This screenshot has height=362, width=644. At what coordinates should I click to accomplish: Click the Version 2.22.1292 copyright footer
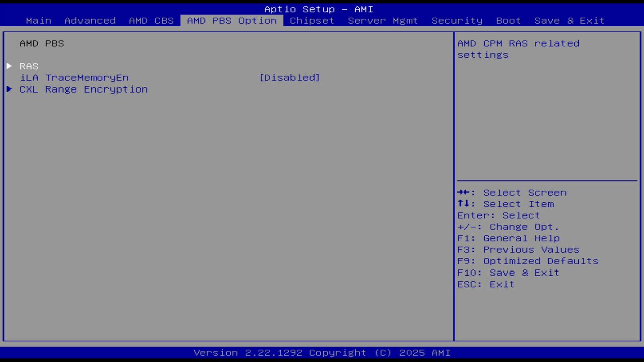pos(322,353)
